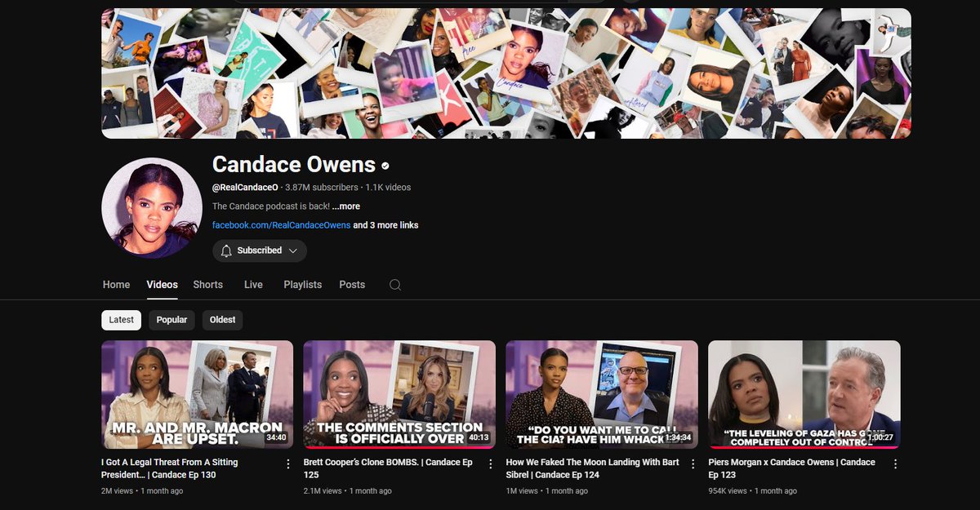This screenshot has height=510, width=980.
Task: Play 'The Comments Section Is Officially Over' thumbnail
Action: (399, 394)
